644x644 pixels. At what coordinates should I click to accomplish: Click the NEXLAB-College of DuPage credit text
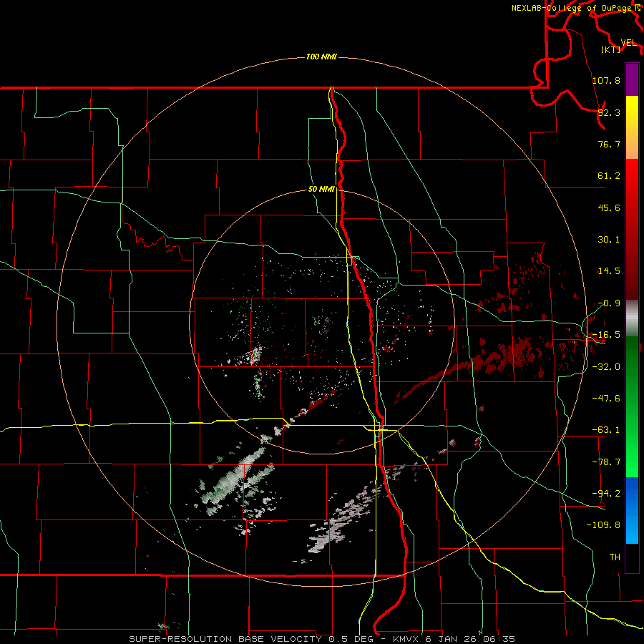(573, 8)
